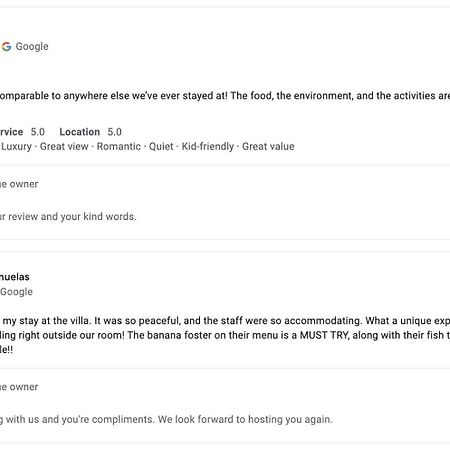The height and width of the screenshot is (450, 450).
Task: Select the Romantic tag
Action: tap(119, 146)
